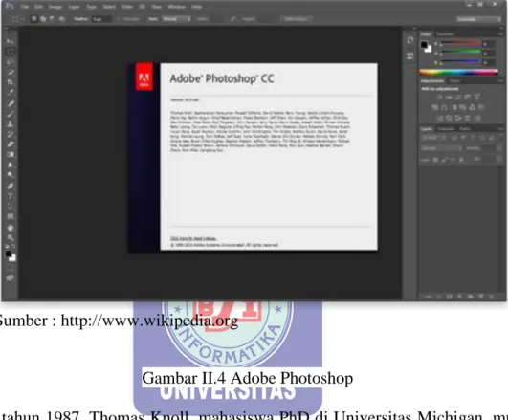Switch to the Swatches tab
Image resolution: width=508 pixels, height=420 pixels.
coord(445,34)
